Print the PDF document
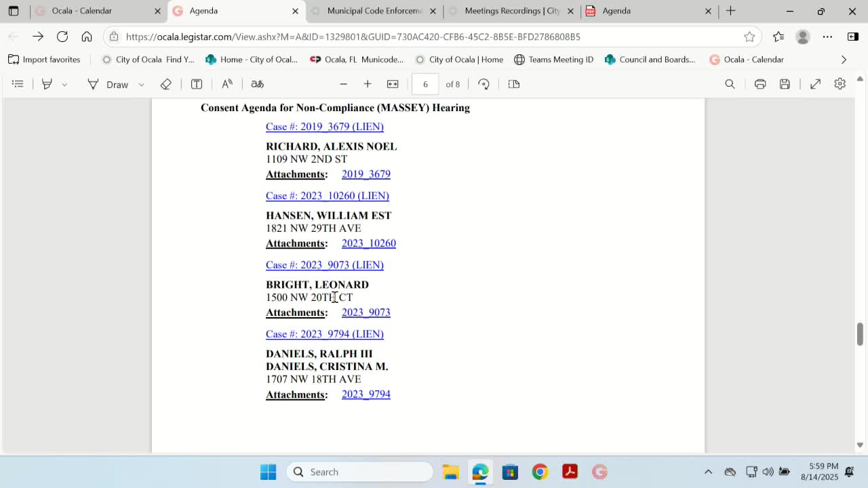The height and width of the screenshot is (488, 868). (x=760, y=84)
